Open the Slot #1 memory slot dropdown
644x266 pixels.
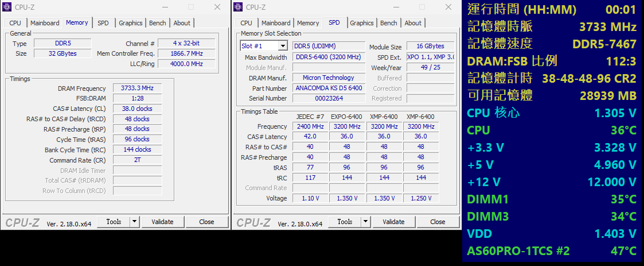pos(283,46)
